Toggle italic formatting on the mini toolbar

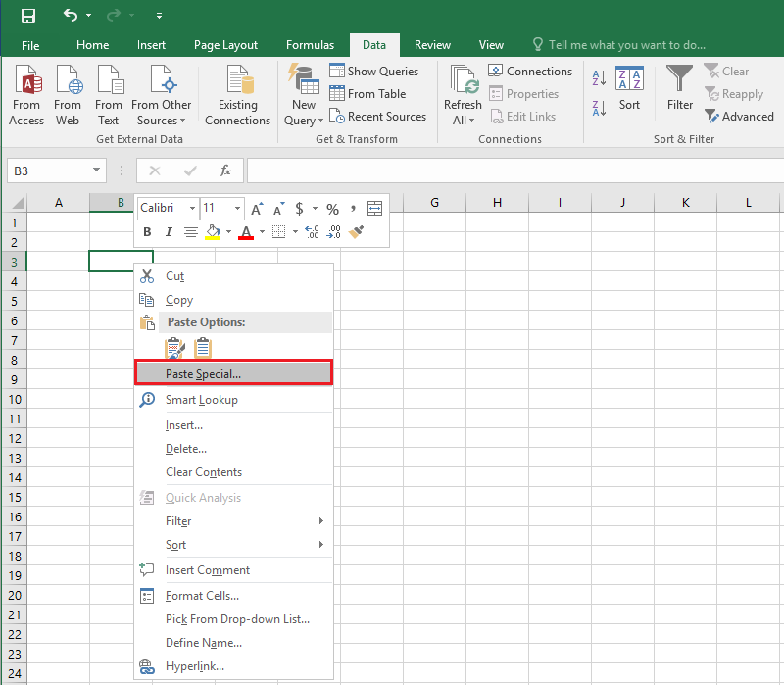pos(168,232)
